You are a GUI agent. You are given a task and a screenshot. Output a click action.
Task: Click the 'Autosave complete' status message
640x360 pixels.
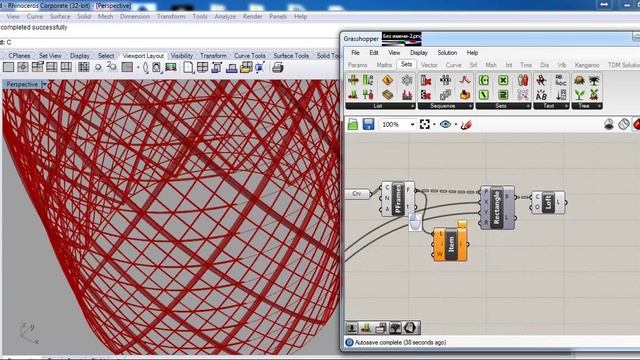(x=400, y=342)
